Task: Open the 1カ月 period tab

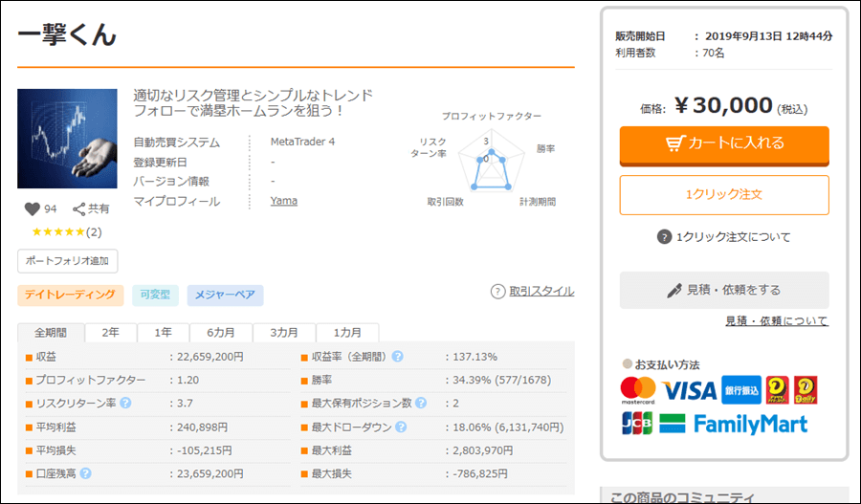Action: (x=347, y=333)
